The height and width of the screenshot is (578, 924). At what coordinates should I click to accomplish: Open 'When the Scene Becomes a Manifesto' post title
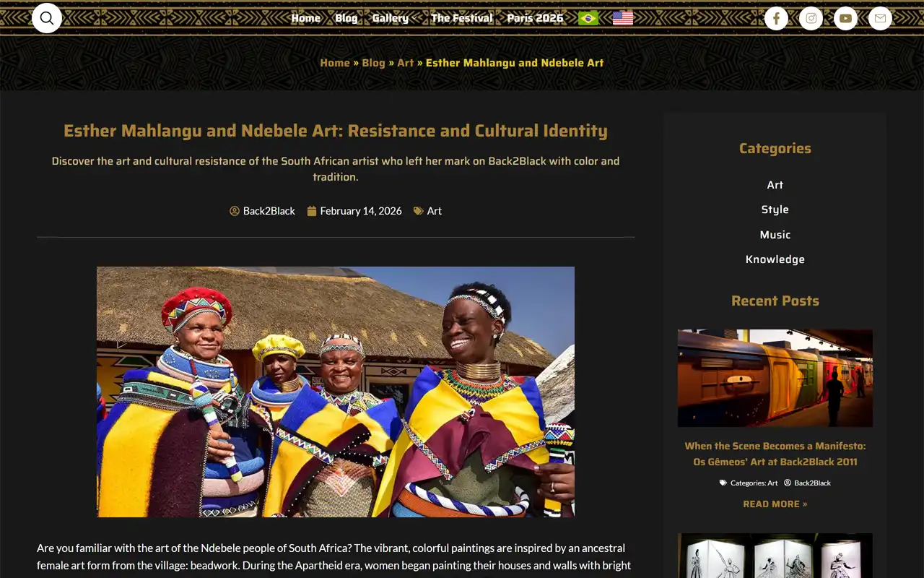(x=775, y=454)
